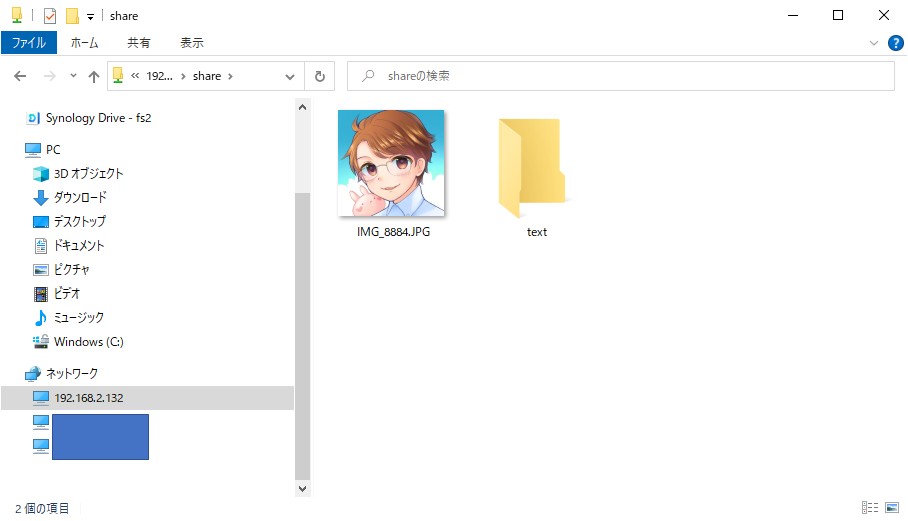Open the ピクチャ folder
This screenshot has width=908, height=521.
pyautogui.click(x=72, y=270)
